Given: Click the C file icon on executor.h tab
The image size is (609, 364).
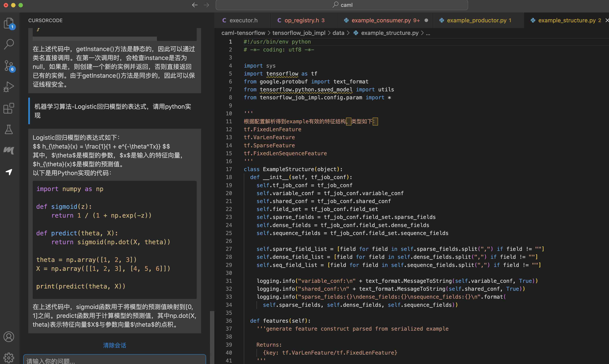Looking at the screenshot, I should (224, 20).
